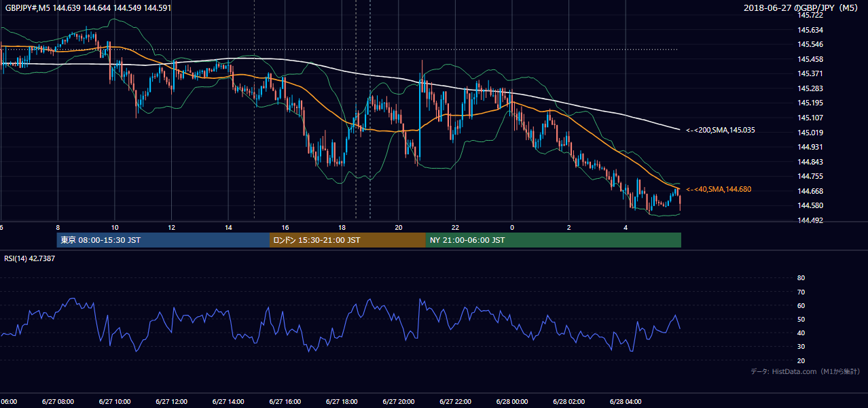Image resolution: width=868 pixels, height=408 pixels.
Task: Click bottom time label 6/27 10:00
Action: [x=115, y=402]
